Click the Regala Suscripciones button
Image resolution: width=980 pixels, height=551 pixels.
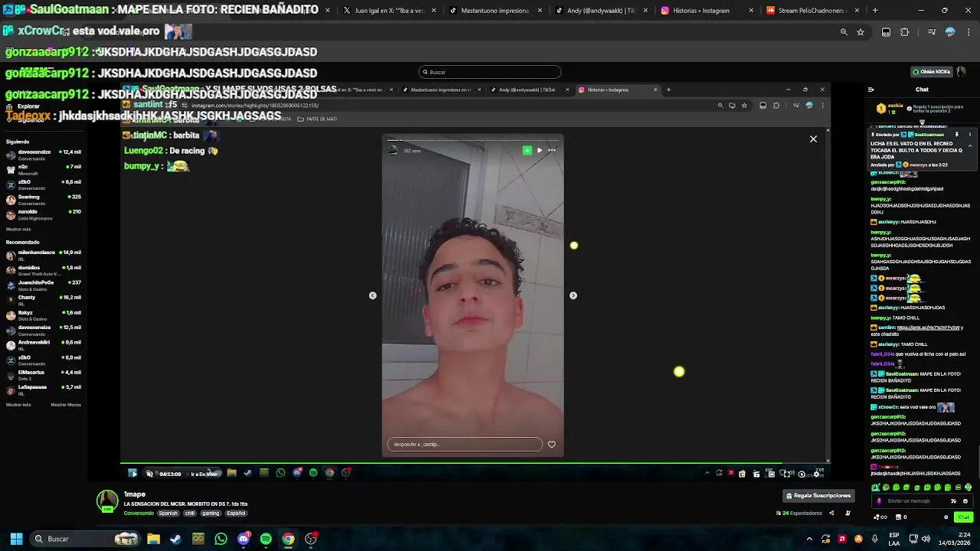(818, 495)
